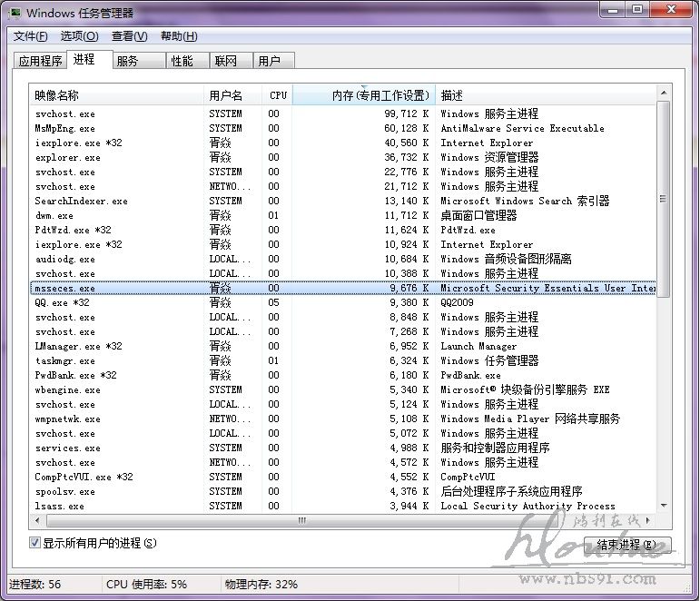This screenshot has width=700, height=601.
Task: Click the vertical scrollbar down arrow
Action: (664, 506)
